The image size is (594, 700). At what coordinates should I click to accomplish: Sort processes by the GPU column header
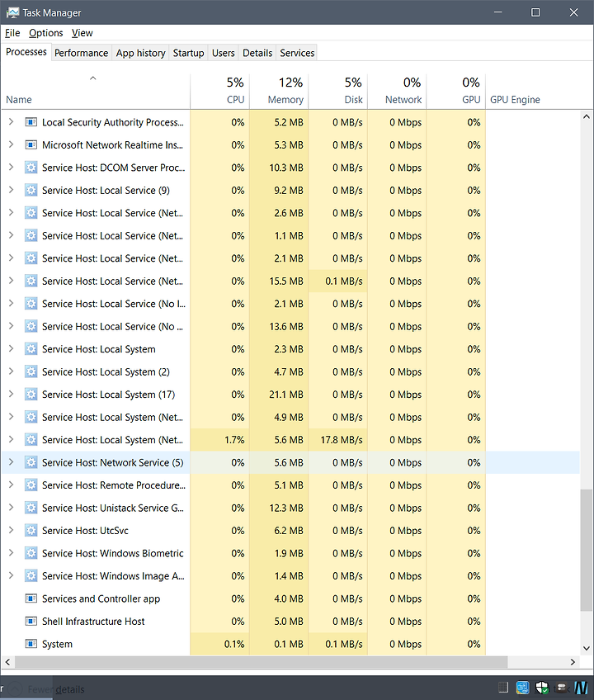[x=455, y=91]
